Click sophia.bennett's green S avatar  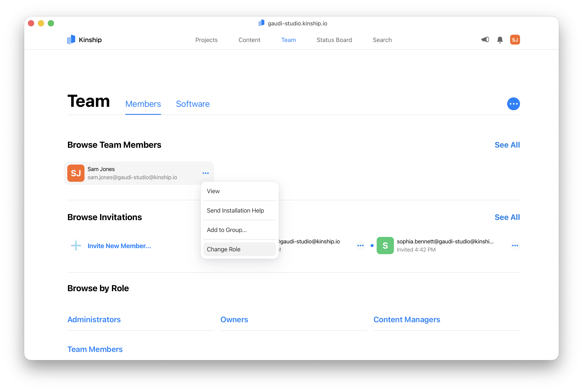click(385, 246)
